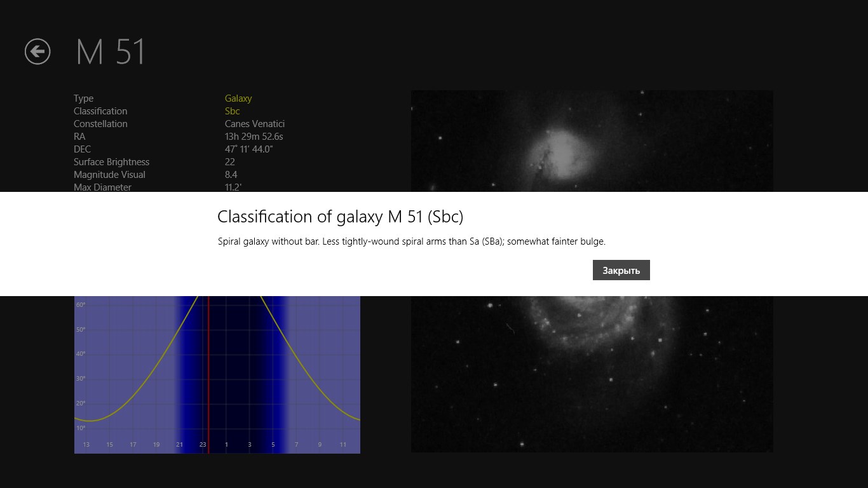Screen dimensions: 868x488
Task: Click the Max Diameter value 11.2'
Action: [x=233, y=187]
